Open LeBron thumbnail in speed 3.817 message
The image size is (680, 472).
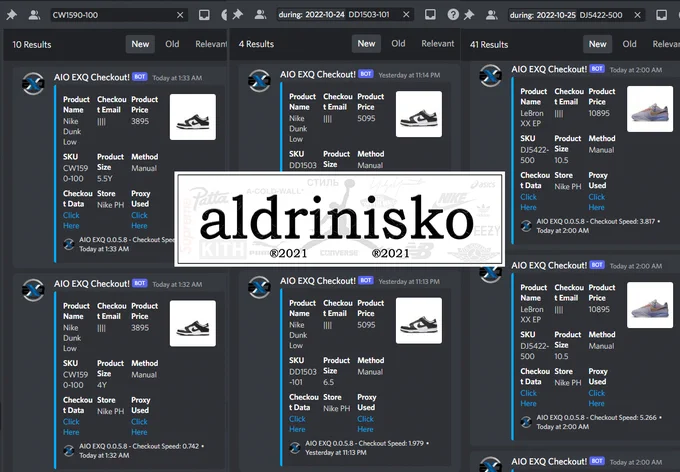[x=650, y=109]
